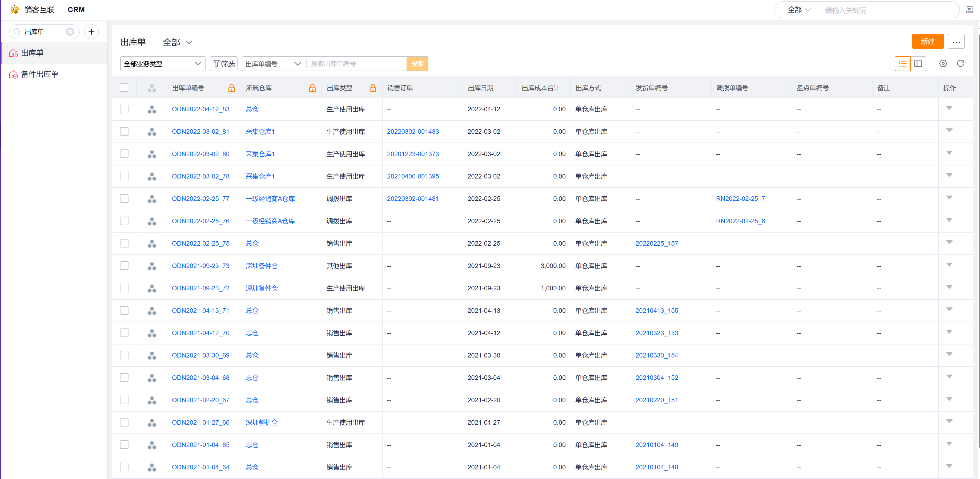The height and width of the screenshot is (479, 980).
Task: Expand action arrow for ODN2022-02-25_77 row
Action: 949,198
